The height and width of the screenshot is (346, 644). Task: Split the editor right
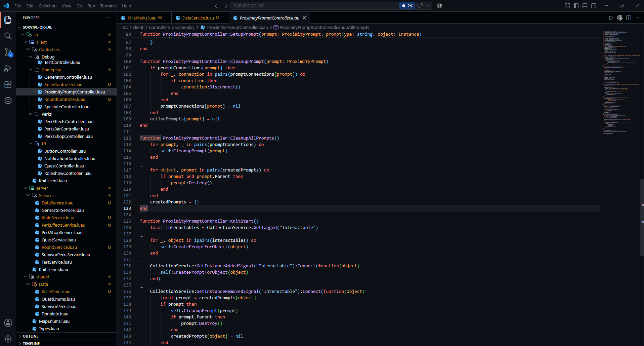[629, 18]
